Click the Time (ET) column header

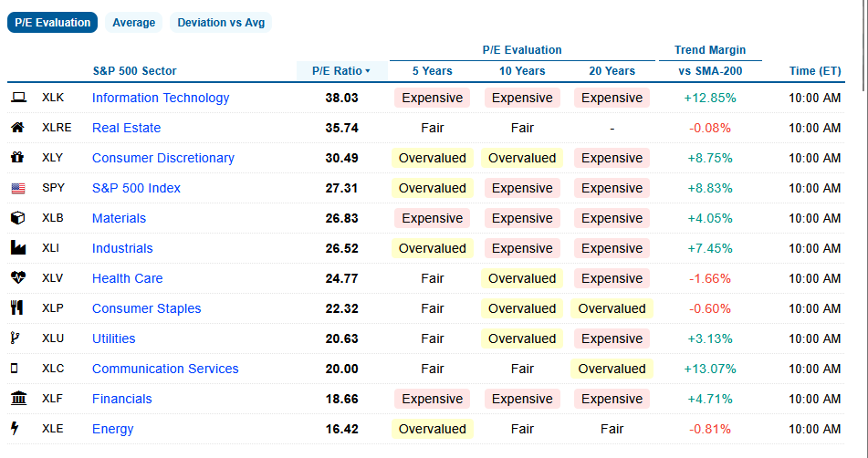pos(815,71)
